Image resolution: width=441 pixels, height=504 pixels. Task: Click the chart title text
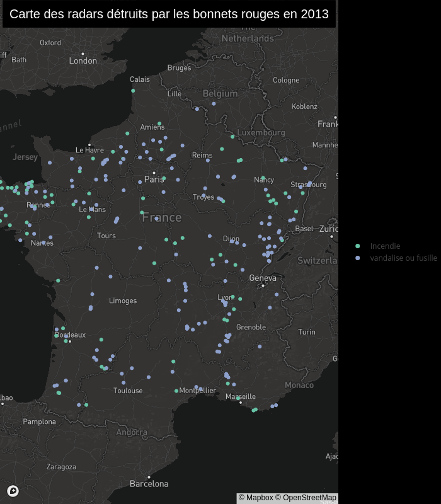coord(169,14)
